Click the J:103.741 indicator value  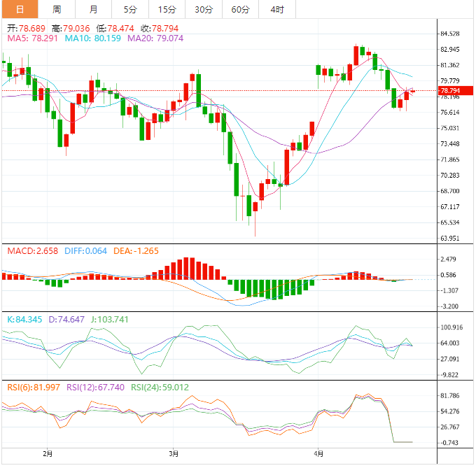[110, 320]
